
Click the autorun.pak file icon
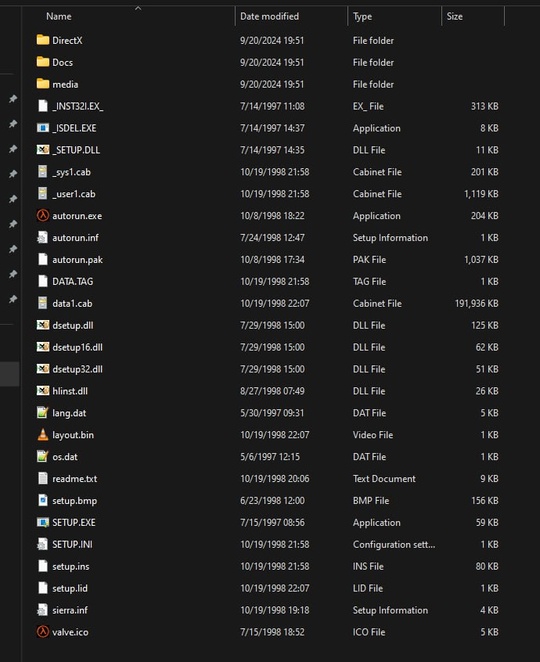tap(43, 260)
